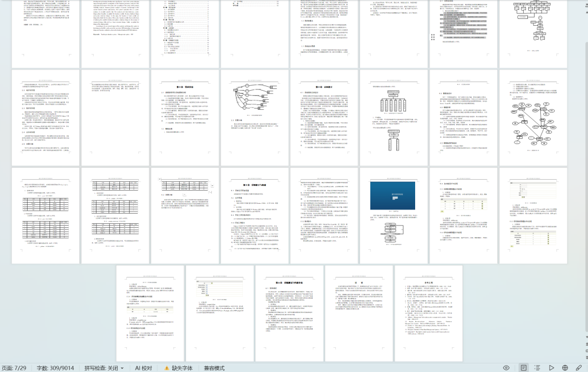Click the word count 字数: 309/9014
The image size is (588, 372).
[55, 368]
